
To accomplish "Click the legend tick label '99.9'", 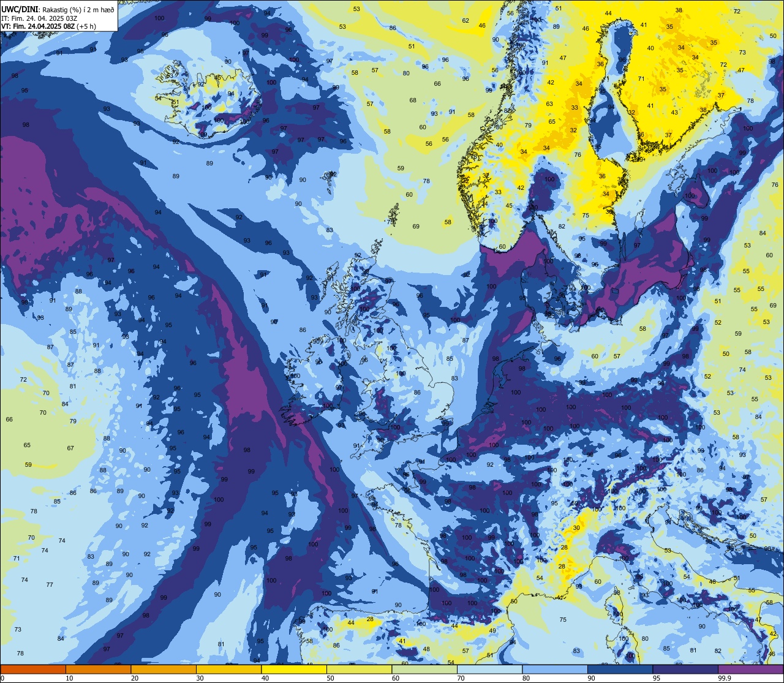I will tap(725, 678).
